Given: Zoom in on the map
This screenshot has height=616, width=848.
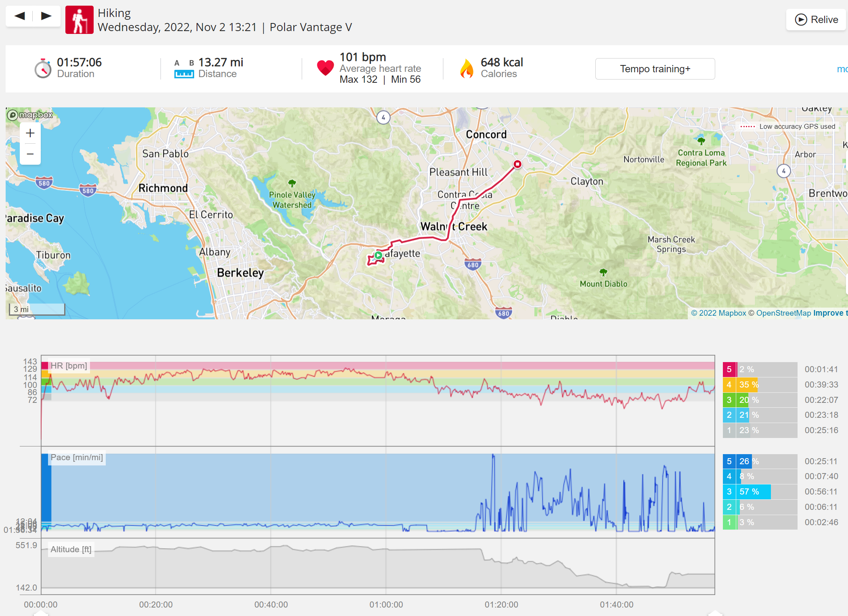Looking at the screenshot, I should (x=30, y=133).
